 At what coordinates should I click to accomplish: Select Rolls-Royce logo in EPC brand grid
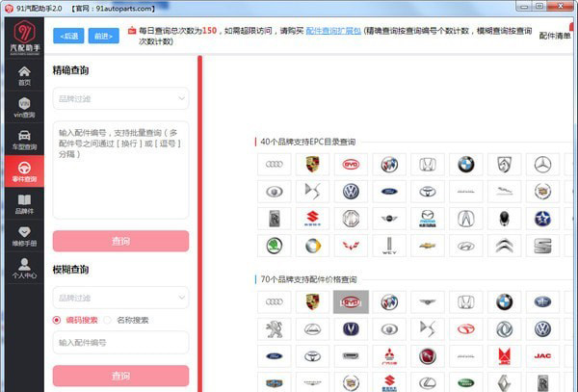click(275, 219)
